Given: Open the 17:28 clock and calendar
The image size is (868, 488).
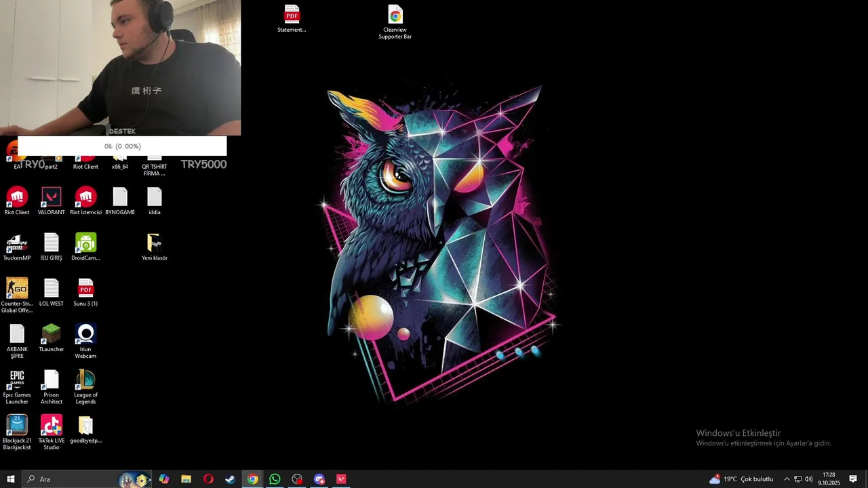Looking at the screenshot, I should pos(829,479).
